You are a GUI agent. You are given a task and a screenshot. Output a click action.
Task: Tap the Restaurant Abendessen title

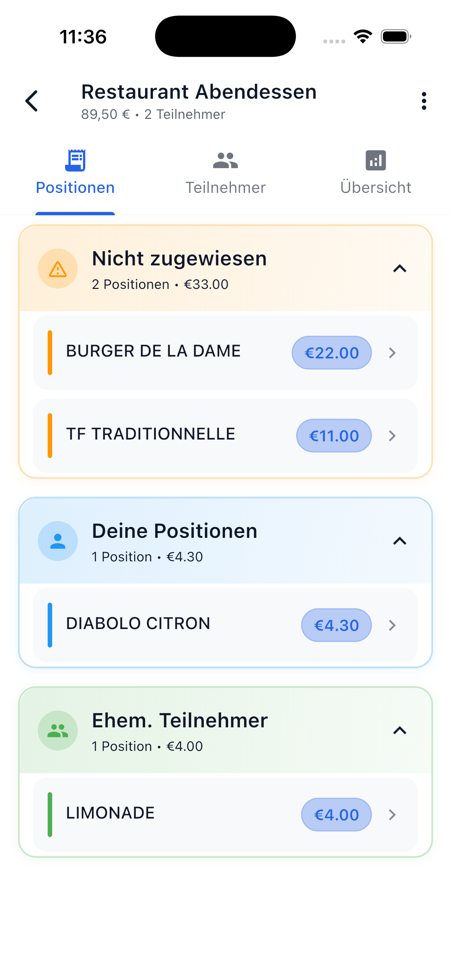click(199, 92)
